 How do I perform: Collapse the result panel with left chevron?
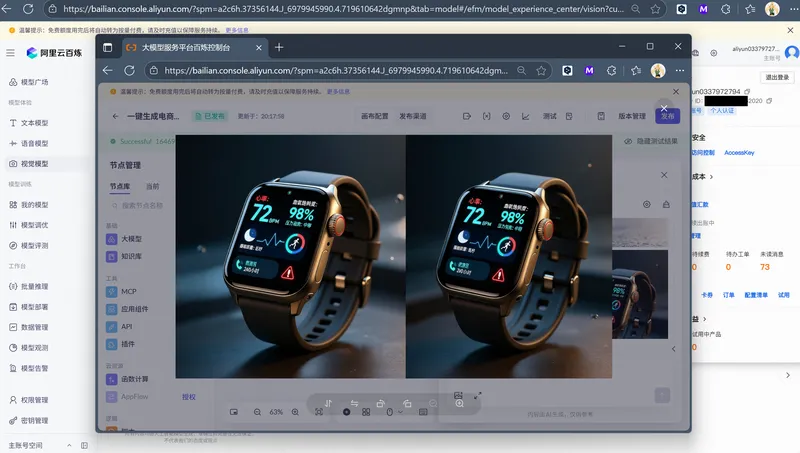[x=673, y=349]
